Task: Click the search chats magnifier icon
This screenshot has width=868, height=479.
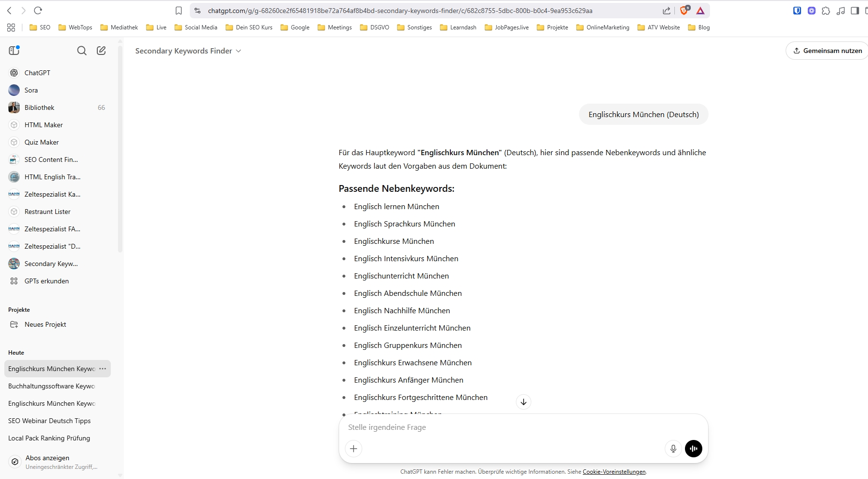Action: point(82,51)
